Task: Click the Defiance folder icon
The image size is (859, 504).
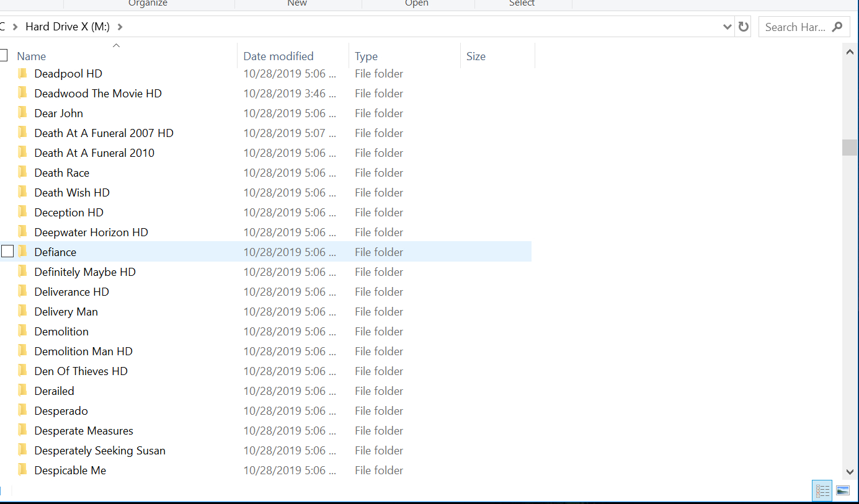Action: click(x=23, y=252)
